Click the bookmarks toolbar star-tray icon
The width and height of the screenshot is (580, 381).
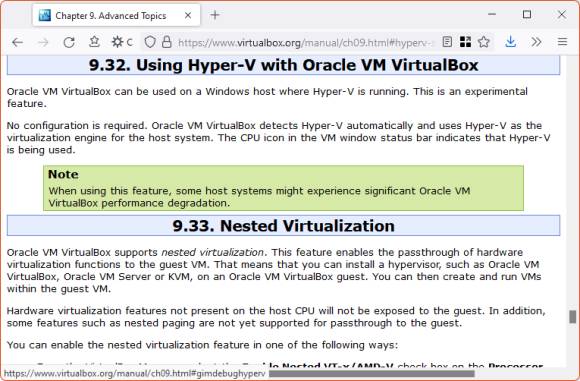(94, 42)
